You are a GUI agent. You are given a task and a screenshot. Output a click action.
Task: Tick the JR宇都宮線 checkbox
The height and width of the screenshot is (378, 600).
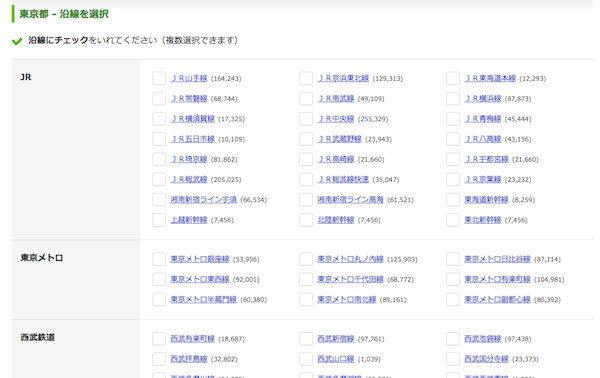(x=453, y=159)
